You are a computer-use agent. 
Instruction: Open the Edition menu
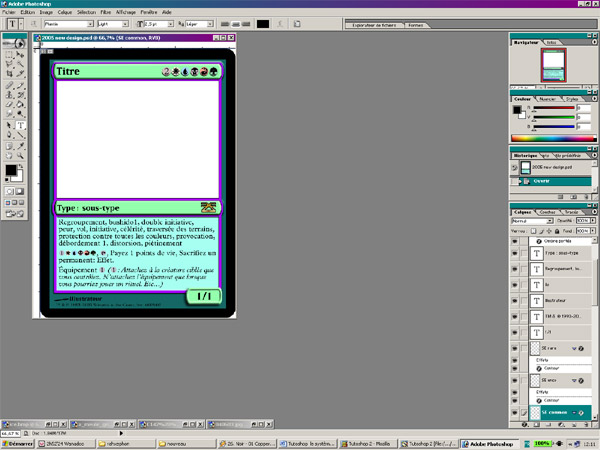28,12
